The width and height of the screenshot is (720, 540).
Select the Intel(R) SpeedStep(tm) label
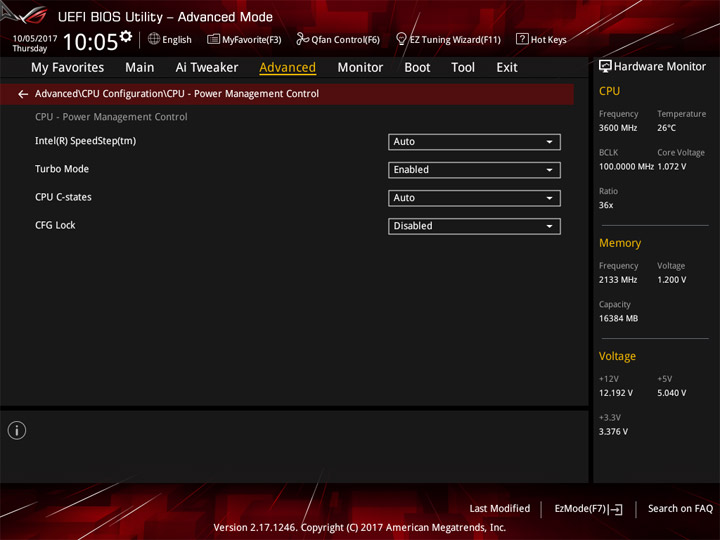[x=85, y=141]
